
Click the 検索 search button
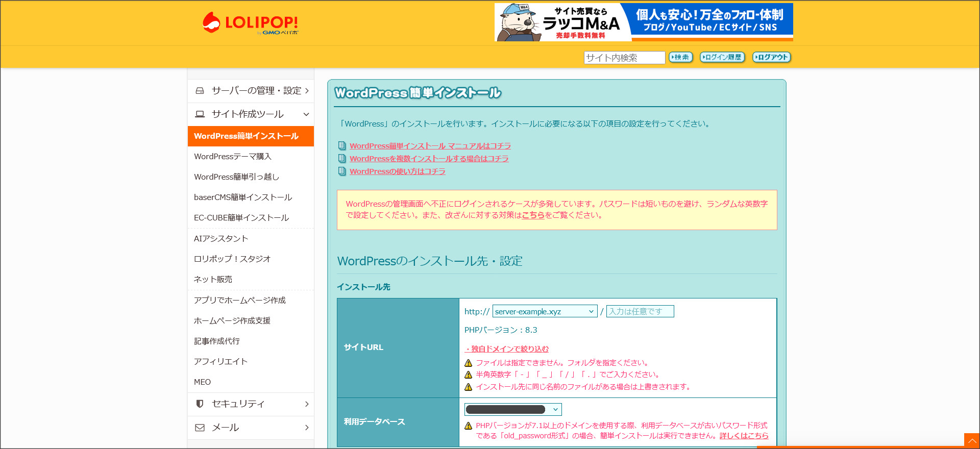click(681, 57)
